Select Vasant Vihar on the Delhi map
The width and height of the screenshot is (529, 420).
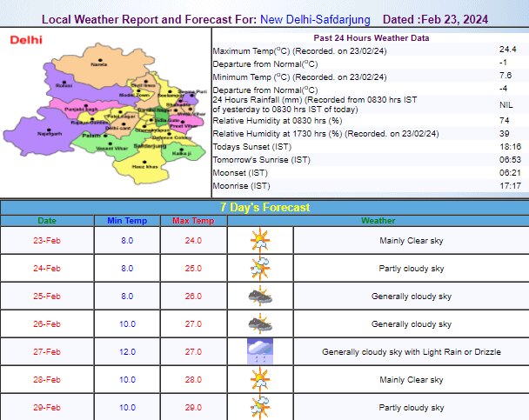pos(112,148)
